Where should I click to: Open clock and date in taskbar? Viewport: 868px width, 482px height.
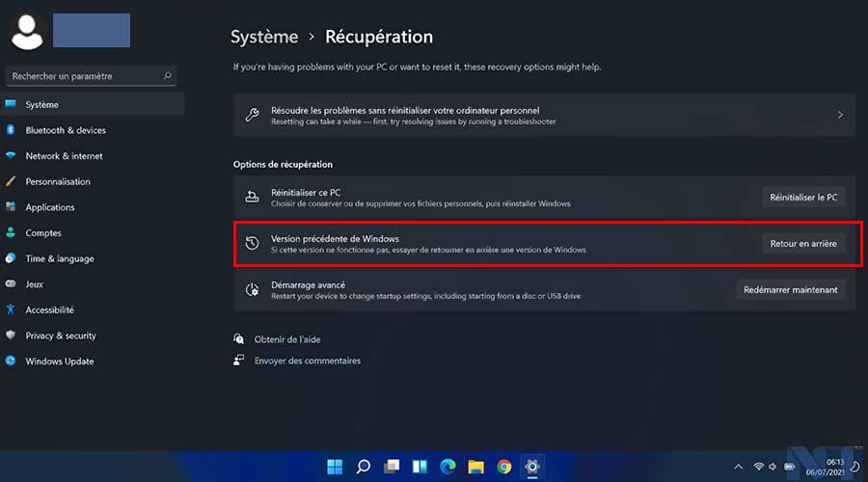pos(826,467)
